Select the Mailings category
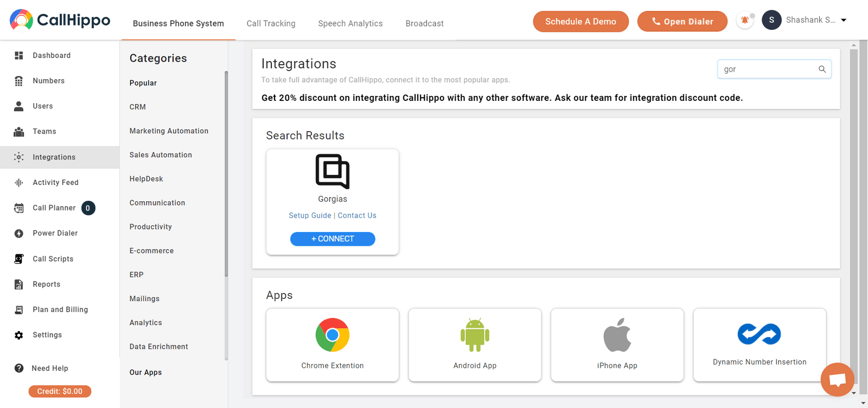The image size is (868, 408). (144, 298)
